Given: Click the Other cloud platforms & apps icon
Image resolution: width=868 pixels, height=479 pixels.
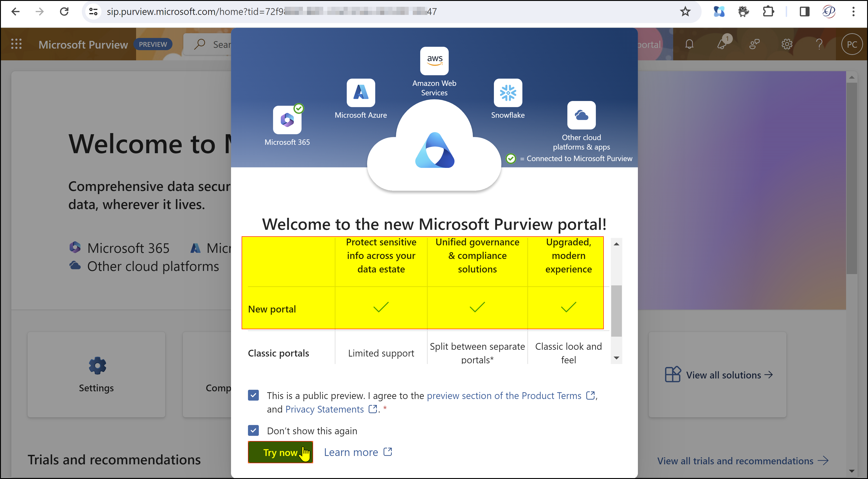Looking at the screenshot, I should point(581,115).
